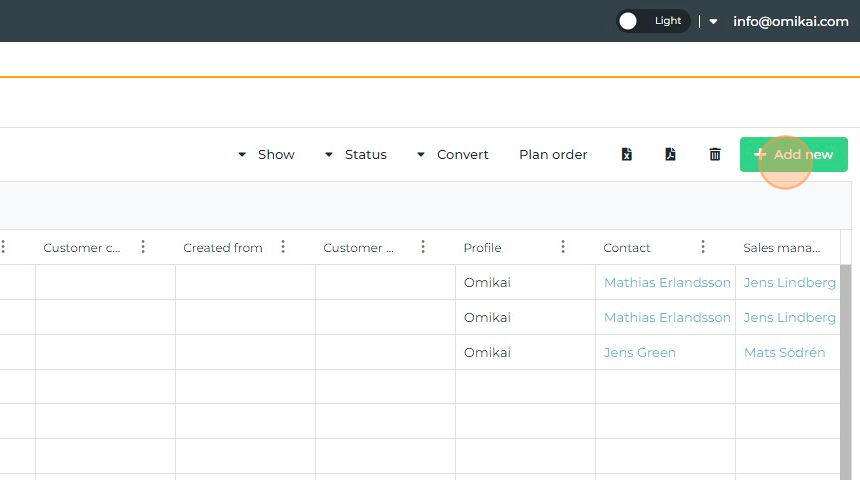Click Mathias Erlandsson in first row
This screenshot has height=480, width=860.
667,282
